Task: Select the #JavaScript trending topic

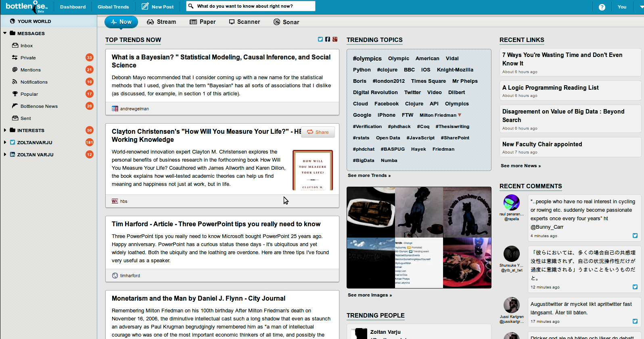Action: click(420, 138)
